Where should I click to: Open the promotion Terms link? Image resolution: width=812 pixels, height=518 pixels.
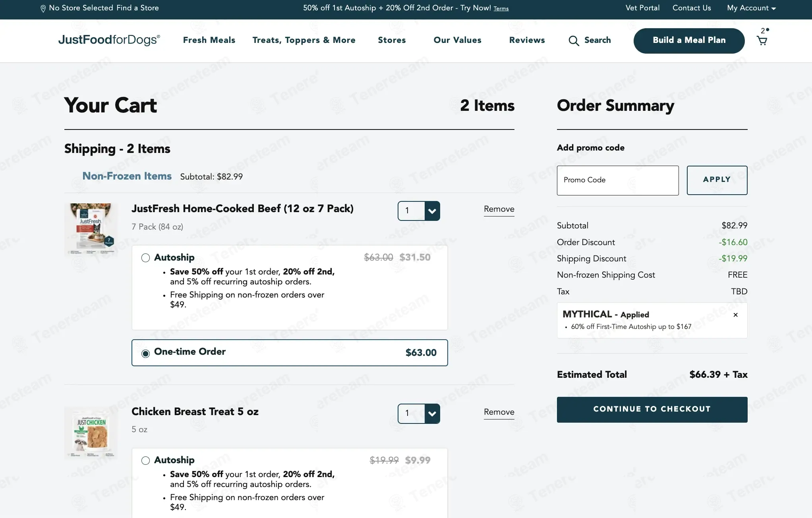(501, 9)
